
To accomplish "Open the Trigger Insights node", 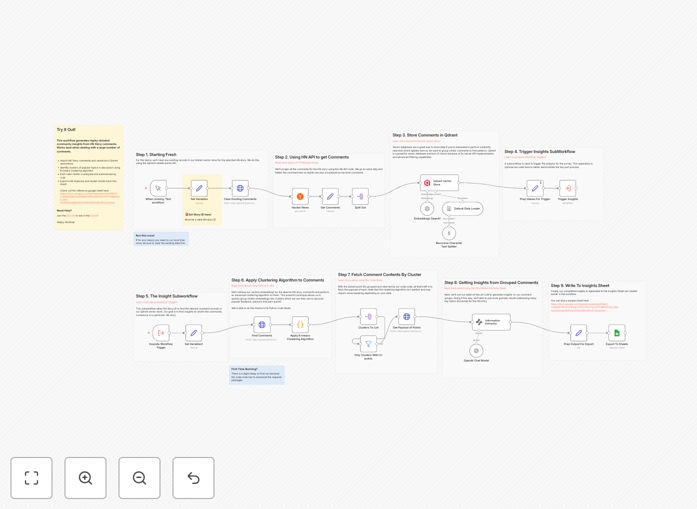I will pyautogui.click(x=568, y=188).
